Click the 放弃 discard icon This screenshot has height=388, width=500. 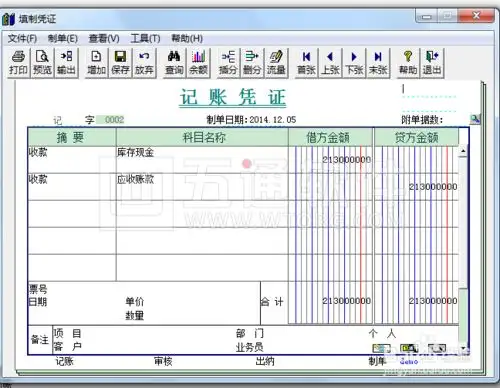[144, 63]
